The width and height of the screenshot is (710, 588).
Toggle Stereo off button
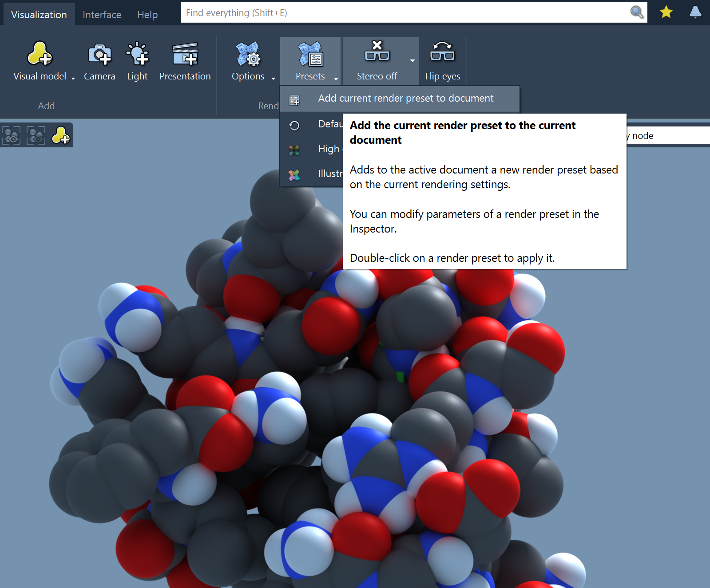click(377, 61)
